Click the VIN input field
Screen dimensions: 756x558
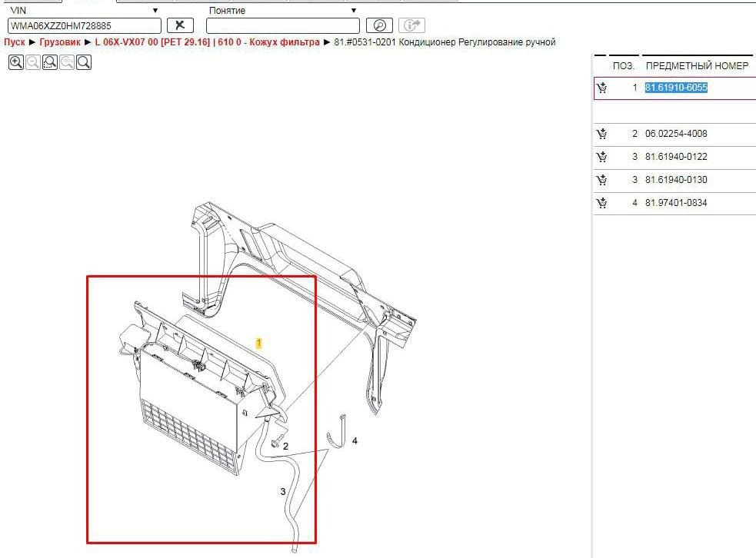pos(84,25)
